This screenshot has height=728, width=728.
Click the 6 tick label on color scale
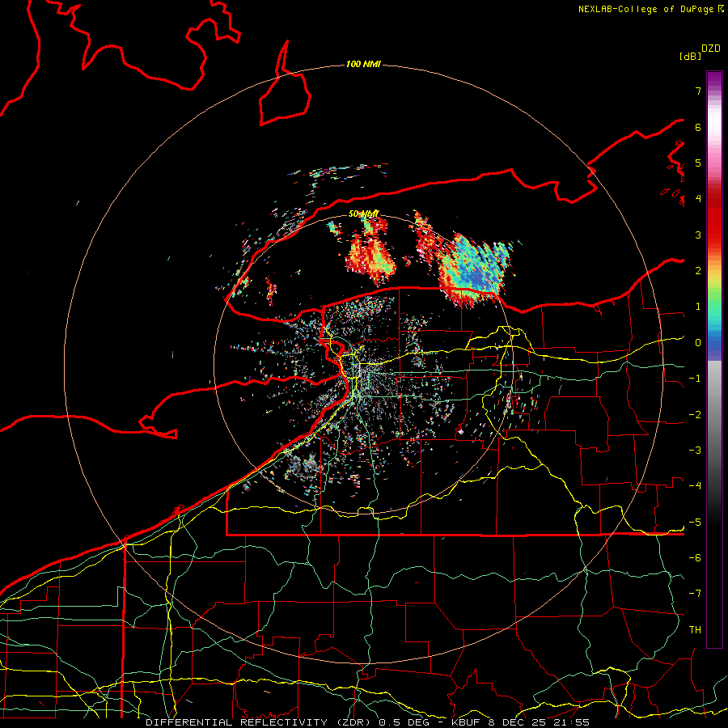(x=698, y=127)
